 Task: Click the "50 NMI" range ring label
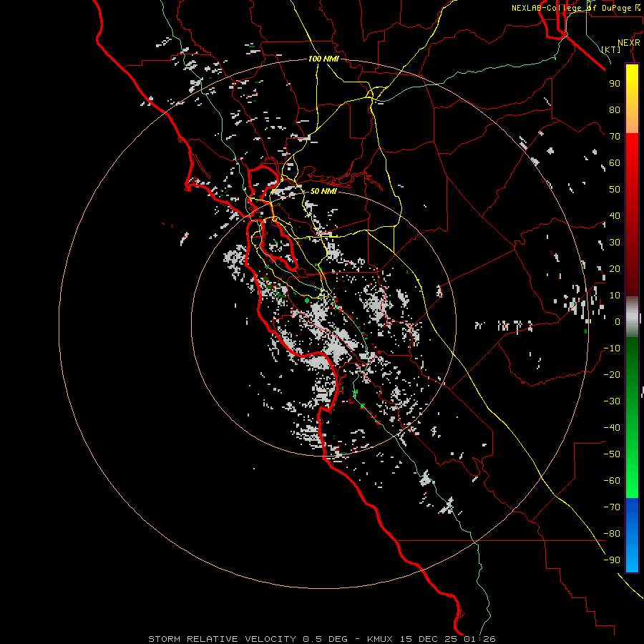point(323,191)
